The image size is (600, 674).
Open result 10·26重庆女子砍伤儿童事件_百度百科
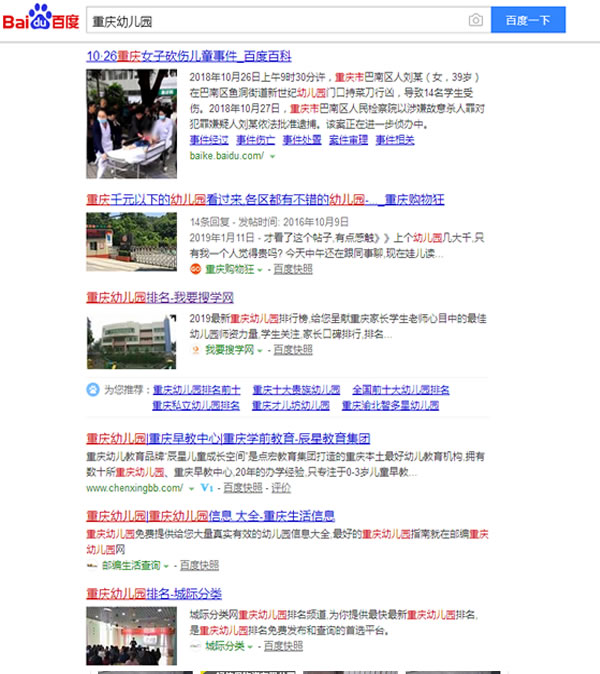189,56
